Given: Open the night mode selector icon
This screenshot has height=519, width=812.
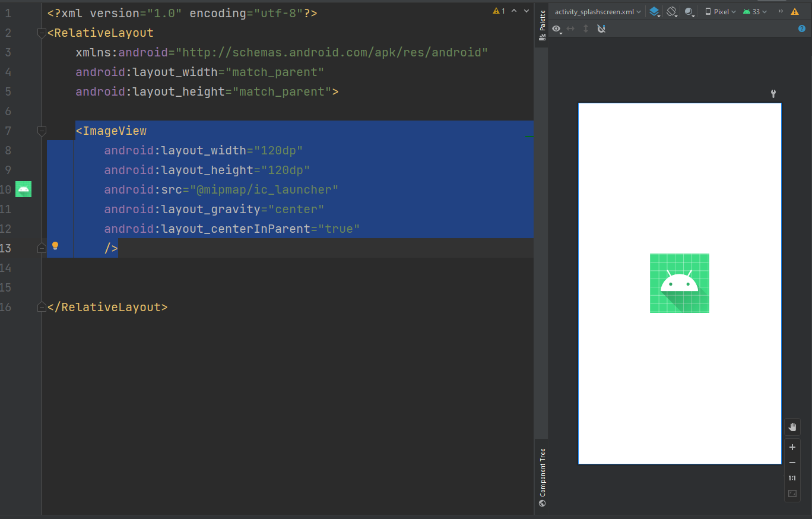Looking at the screenshot, I should [689, 12].
